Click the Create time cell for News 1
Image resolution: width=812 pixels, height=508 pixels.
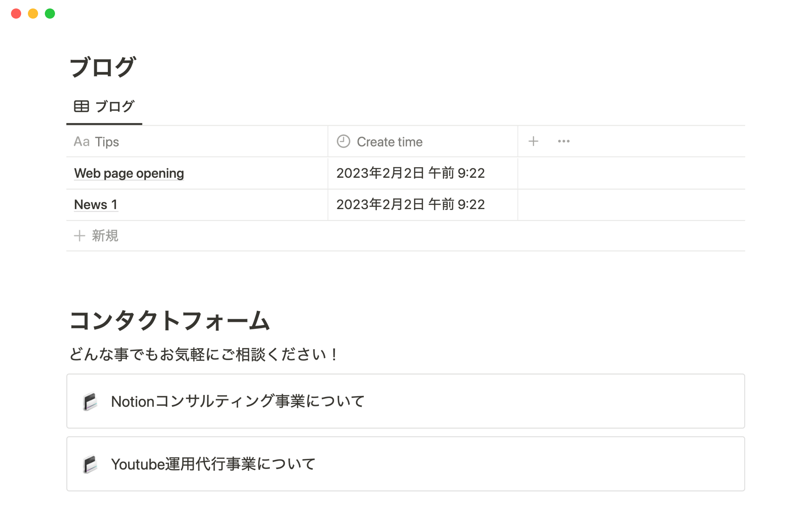(x=410, y=204)
